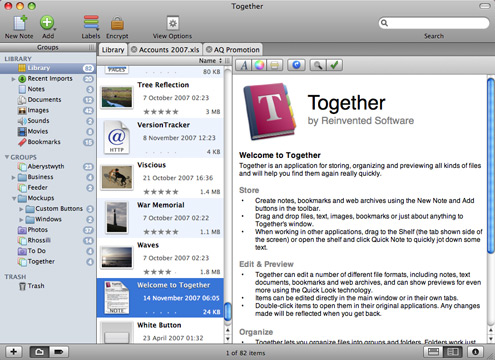The width and height of the screenshot is (495, 360).
Task: Select the Aberystwyth group
Action: (48, 166)
